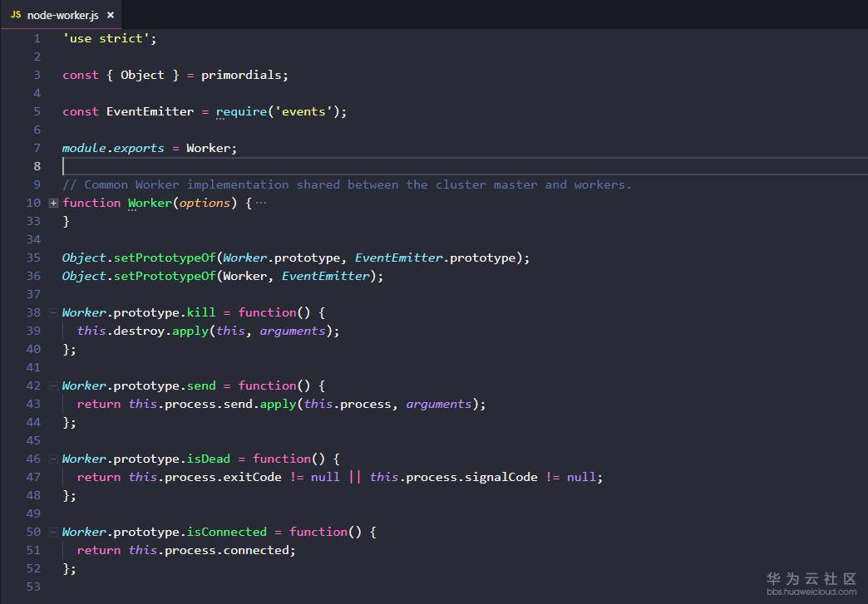Image resolution: width=868 pixels, height=604 pixels.
Task: Click the comment on line 9
Action: (x=347, y=184)
